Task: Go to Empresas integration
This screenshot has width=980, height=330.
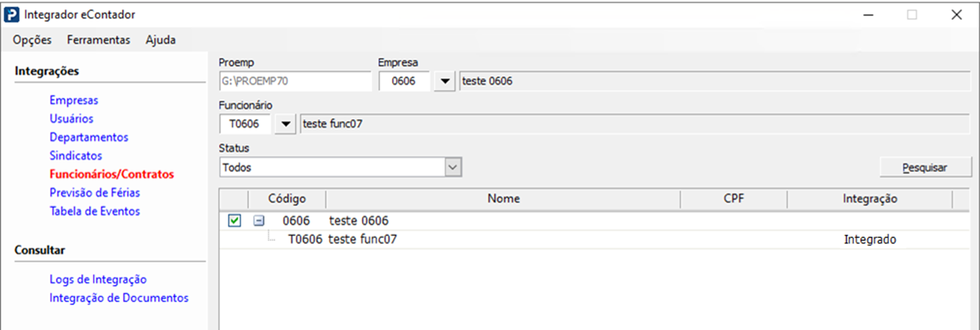Action: point(74,100)
